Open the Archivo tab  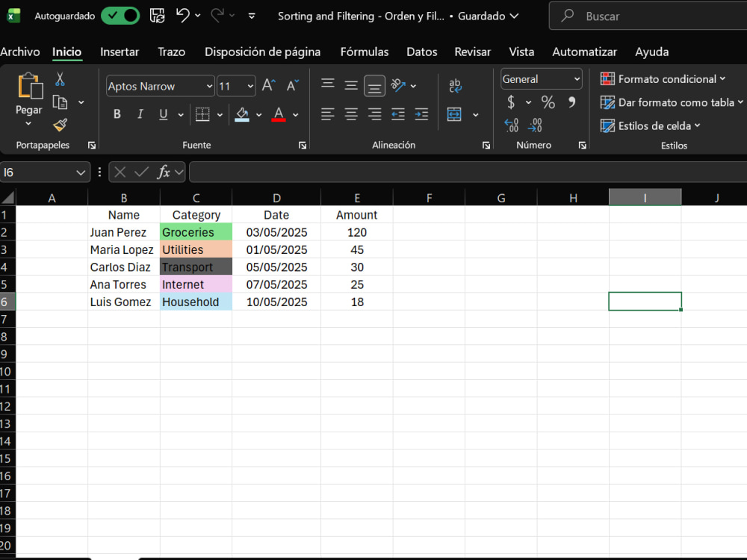[20, 52]
